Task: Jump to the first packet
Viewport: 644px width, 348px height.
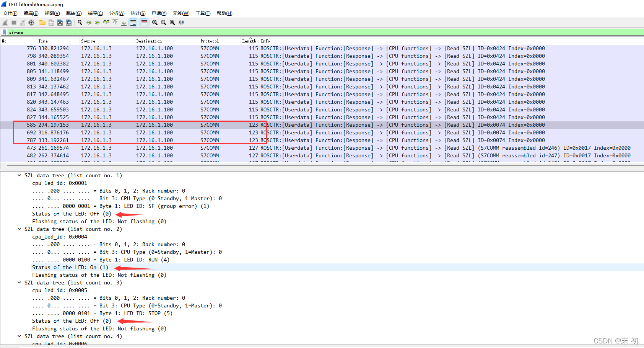Action: pos(115,23)
